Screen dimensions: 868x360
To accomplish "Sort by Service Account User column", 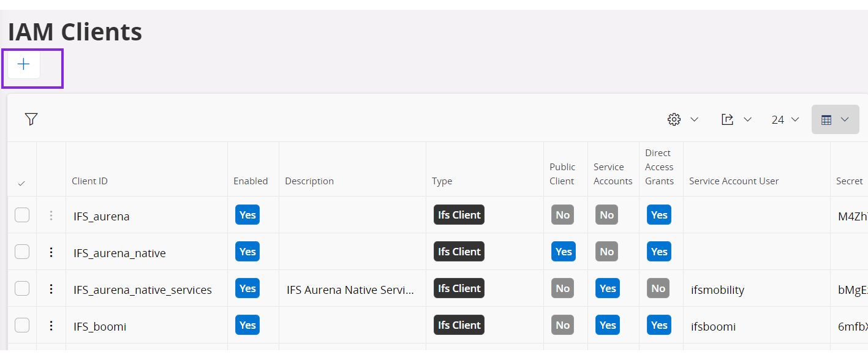I will tap(733, 181).
